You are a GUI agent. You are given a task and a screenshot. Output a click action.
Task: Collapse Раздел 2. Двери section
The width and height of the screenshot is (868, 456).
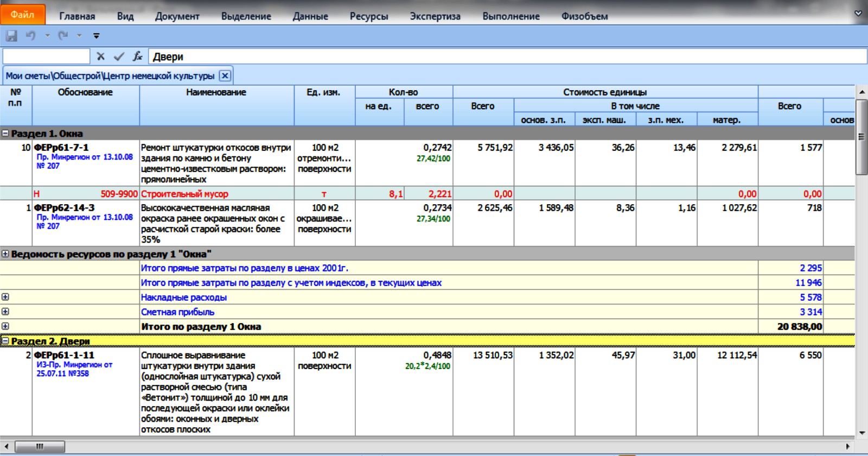[5, 341]
